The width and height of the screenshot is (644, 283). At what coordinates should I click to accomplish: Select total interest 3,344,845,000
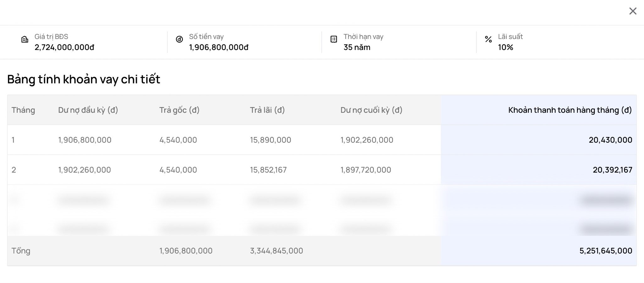[x=276, y=251]
